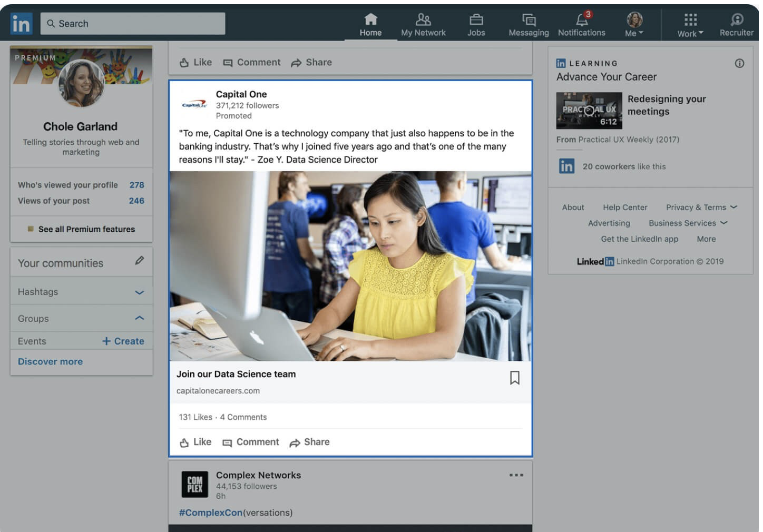763x532 pixels.
Task: Save the Capital One post with the bookmark icon
Action: pyautogui.click(x=515, y=378)
